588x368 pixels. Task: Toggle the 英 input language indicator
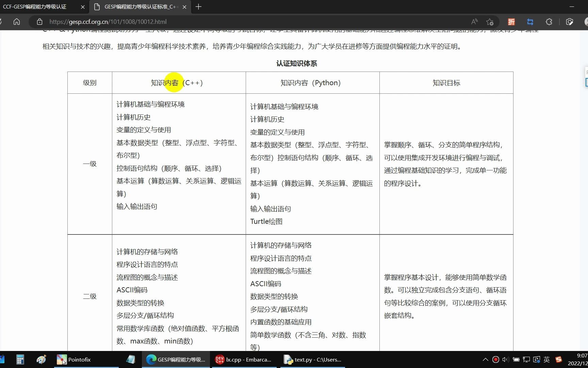[546, 359]
